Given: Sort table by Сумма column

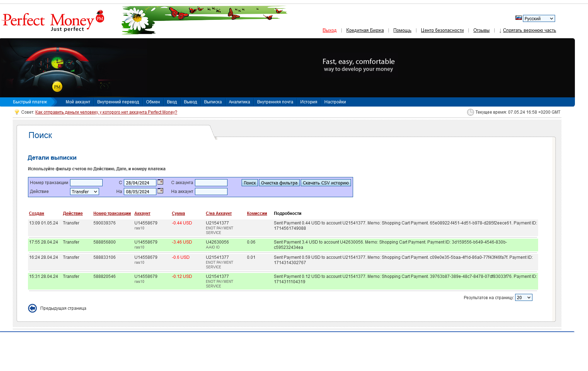Looking at the screenshot, I should 178,213.
